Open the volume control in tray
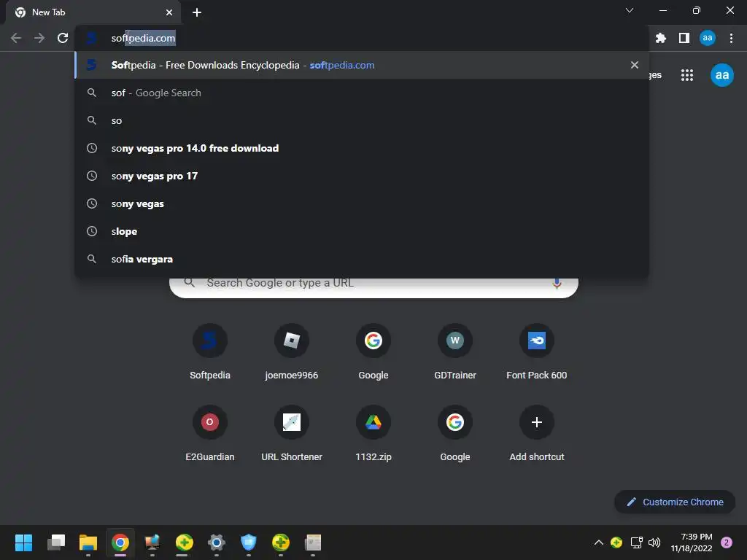This screenshot has width=747, height=560. 654,542
